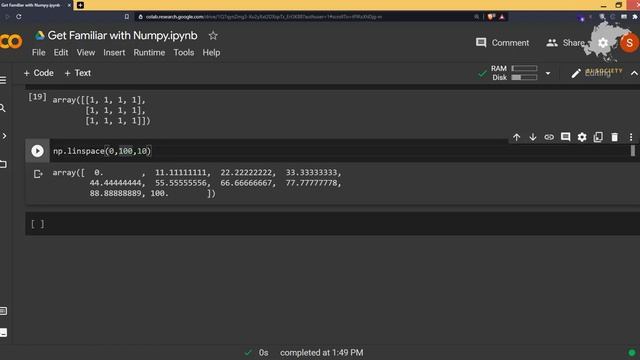
Task: Add a comment to the cell icon
Action: [x=565, y=137]
